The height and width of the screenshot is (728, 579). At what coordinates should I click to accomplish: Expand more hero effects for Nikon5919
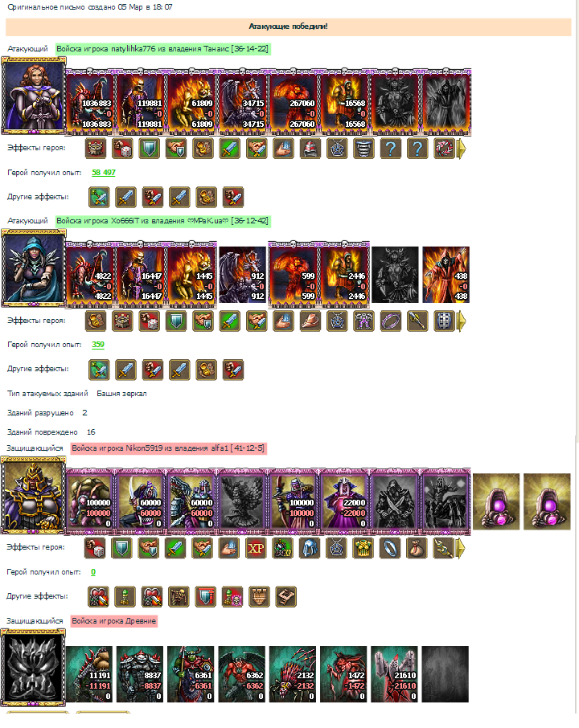click(460, 548)
